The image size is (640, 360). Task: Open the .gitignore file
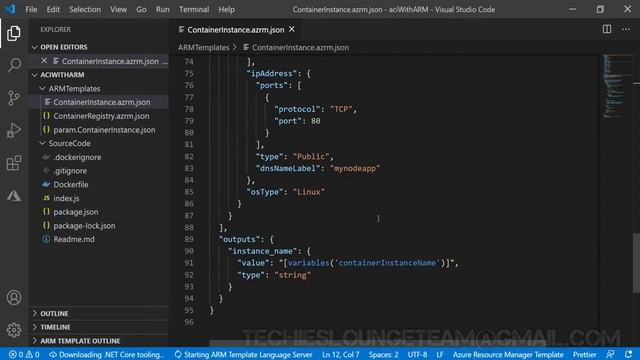pyautogui.click(x=99, y=171)
